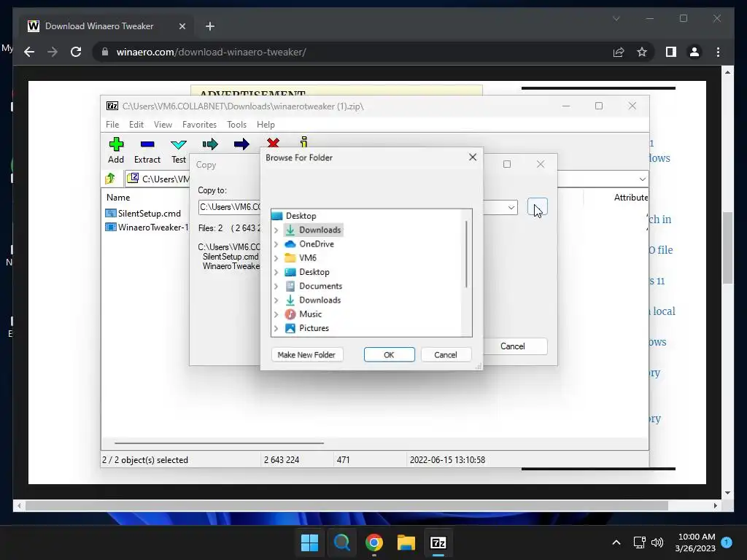
Task: Click the Copy arrow icon in 7-Zip toolbar
Action: 210,144
